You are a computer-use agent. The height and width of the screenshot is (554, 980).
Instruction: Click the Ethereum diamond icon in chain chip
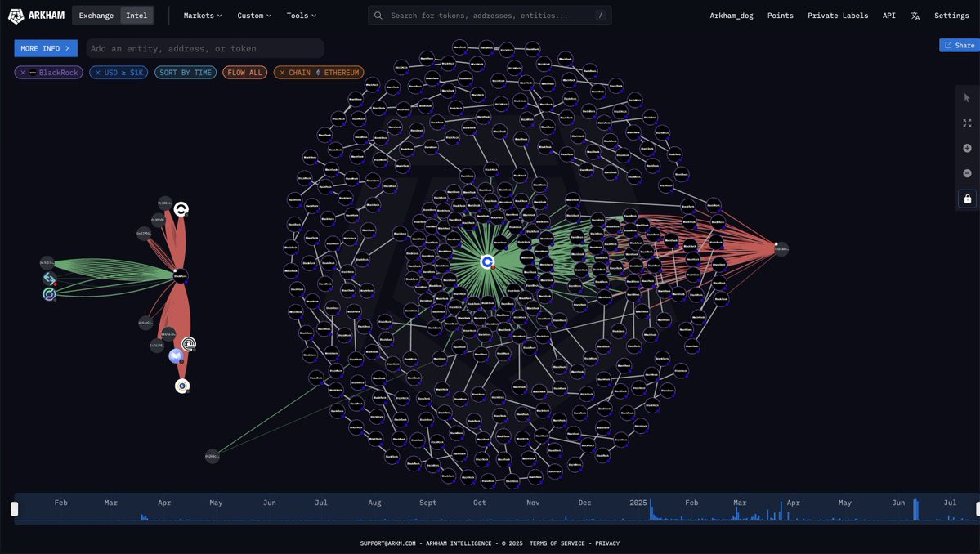coord(317,73)
